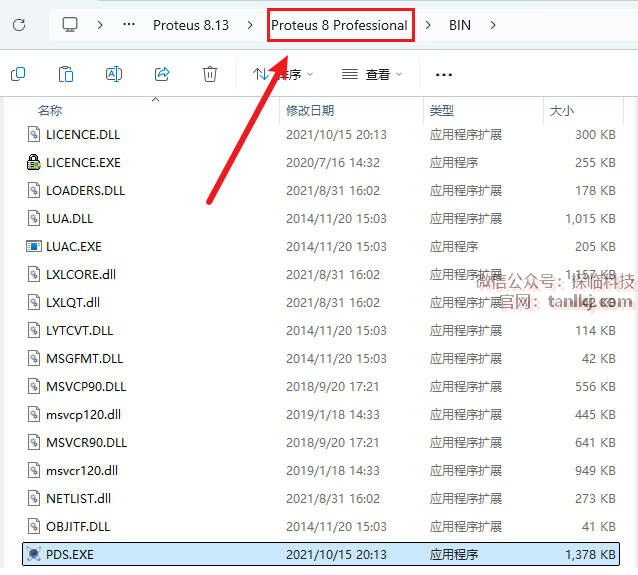Viewport: 638px width, 575px height.
Task: Click the NETLIST.dll file icon
Action: (x=34, y=498)
